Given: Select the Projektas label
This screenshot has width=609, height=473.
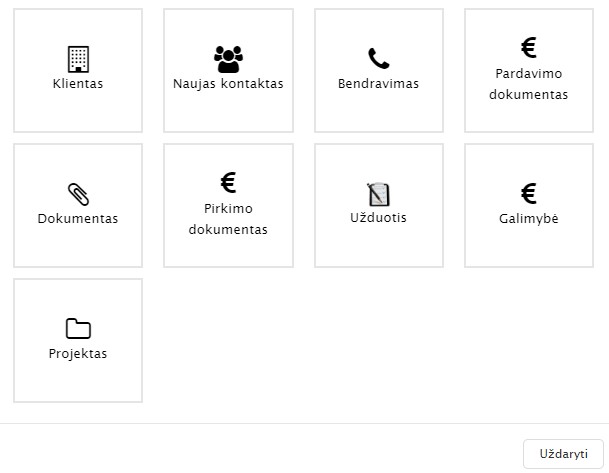Looking at the screenshot, I should pos(78,354).
